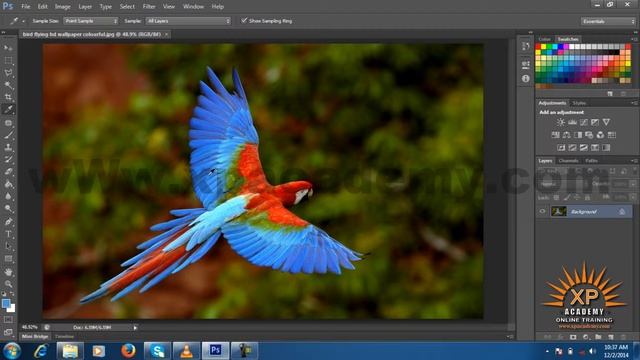Hide the Background layer eye icon
Image resolution: width=640 pixels, height=360 pixels.
pos(542,211)
